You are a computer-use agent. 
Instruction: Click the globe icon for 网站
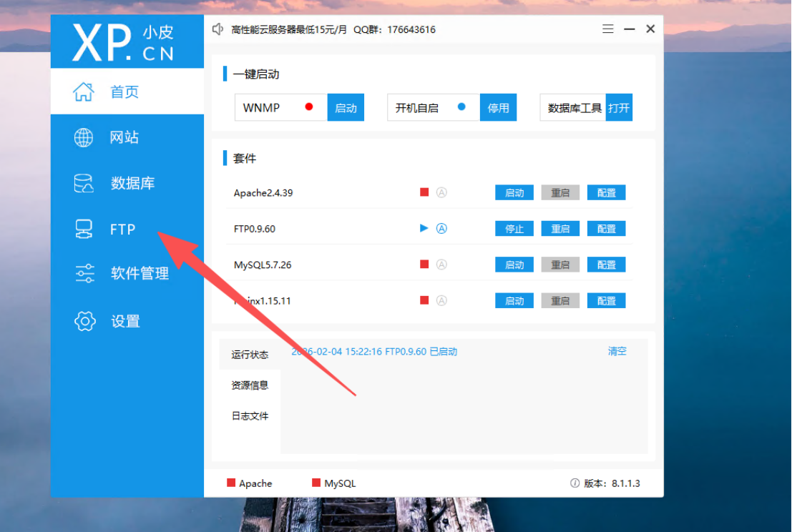click(84, 137)
